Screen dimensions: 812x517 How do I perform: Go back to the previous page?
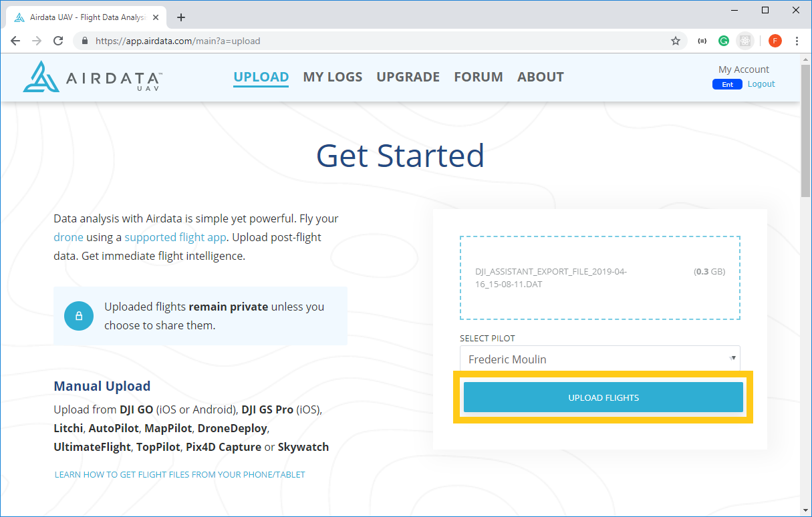pos(15,41)
